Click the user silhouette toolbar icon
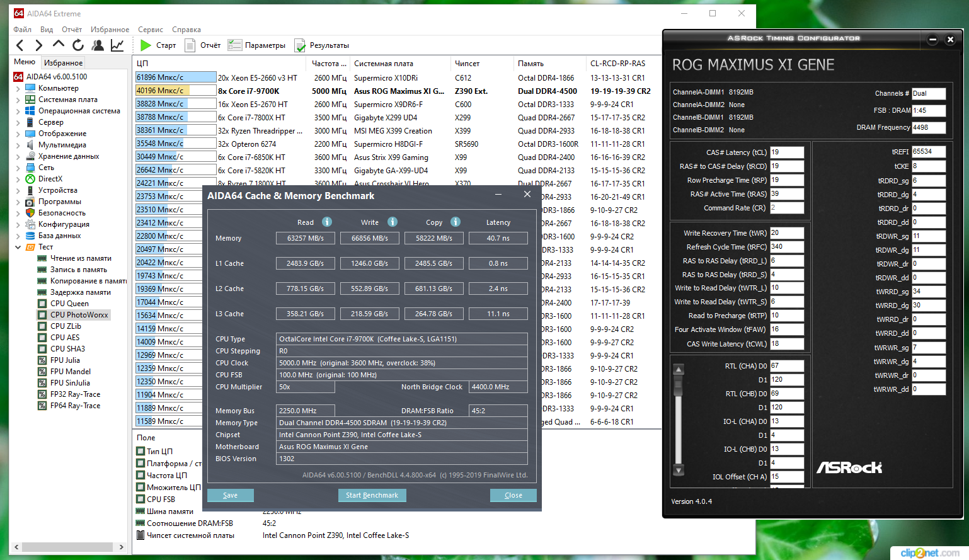 (x=98, y=45)
